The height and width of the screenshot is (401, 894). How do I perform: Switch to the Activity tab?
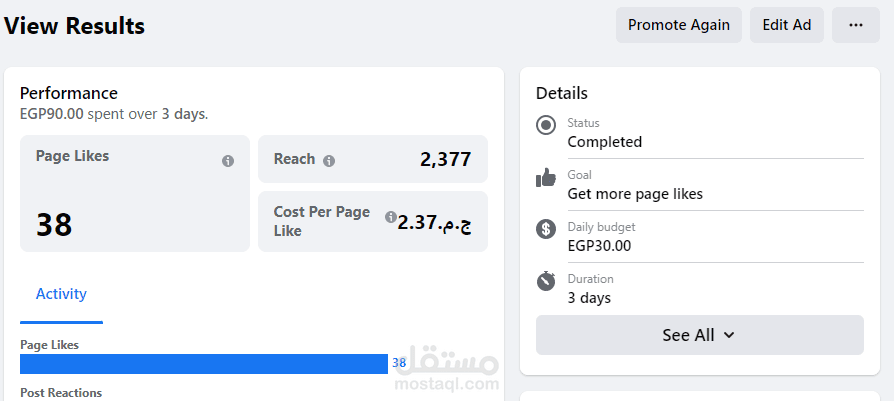click(62, 294)
